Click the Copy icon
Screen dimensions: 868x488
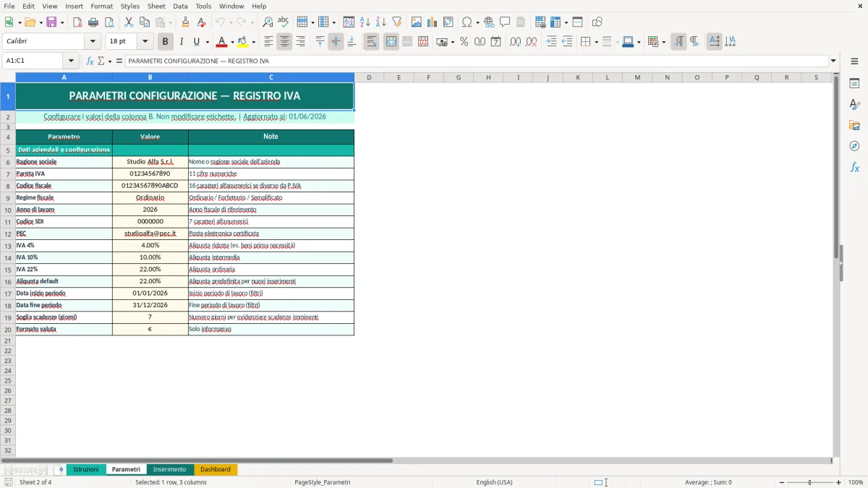(144, 22)
